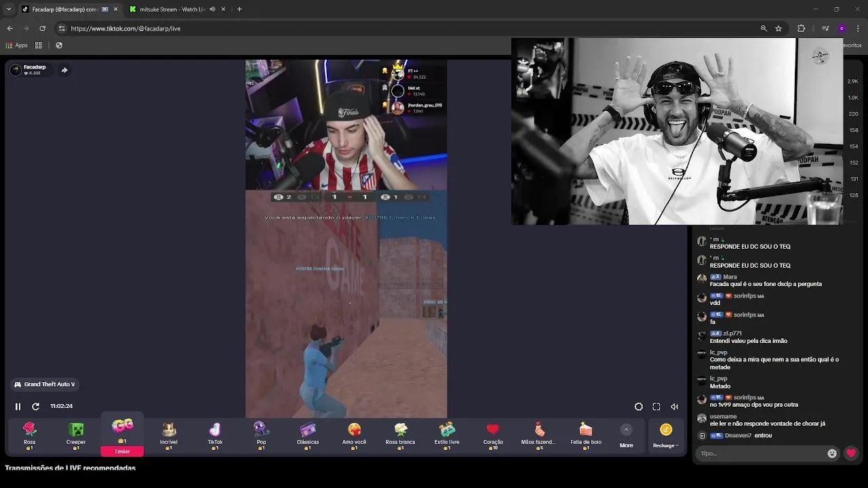Open the Recharge coins menu
The width and height of the screenshot is (868, 488).
tap(665, 436)
